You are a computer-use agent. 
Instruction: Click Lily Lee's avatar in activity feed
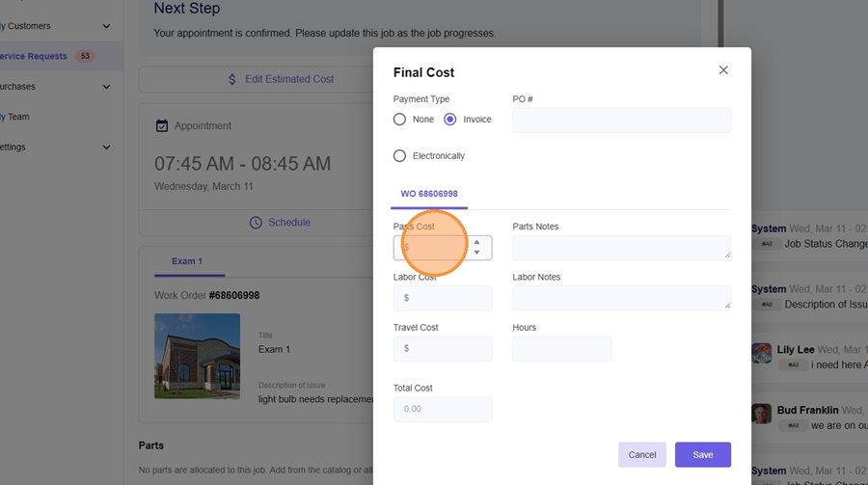click(x=762, y=353)
